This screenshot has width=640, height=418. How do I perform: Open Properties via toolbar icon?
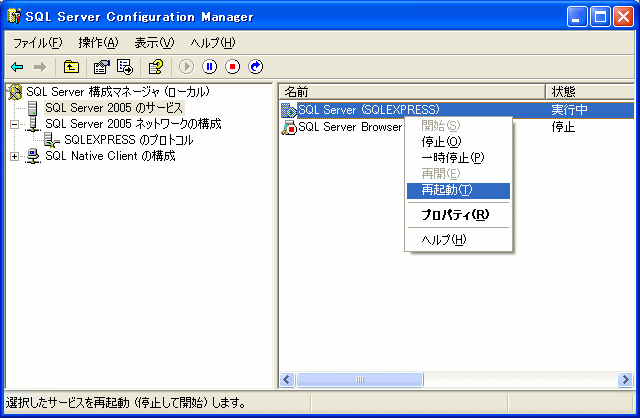[x=101, y=67]
